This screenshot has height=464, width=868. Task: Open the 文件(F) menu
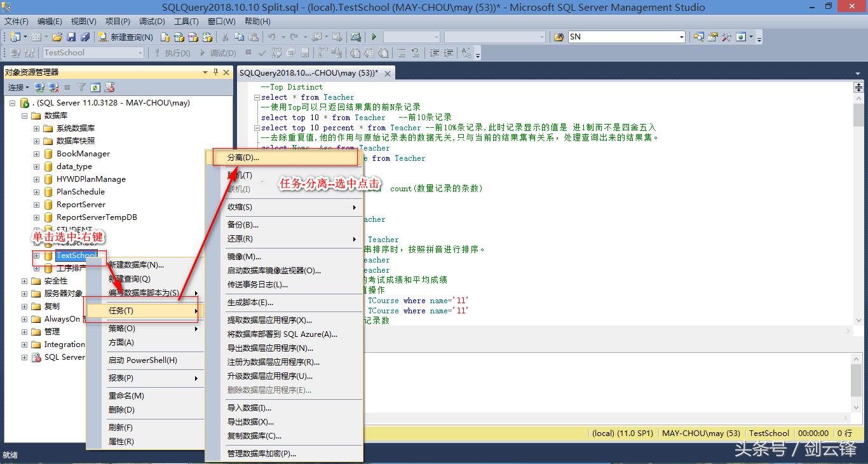[x=15, y=21]
